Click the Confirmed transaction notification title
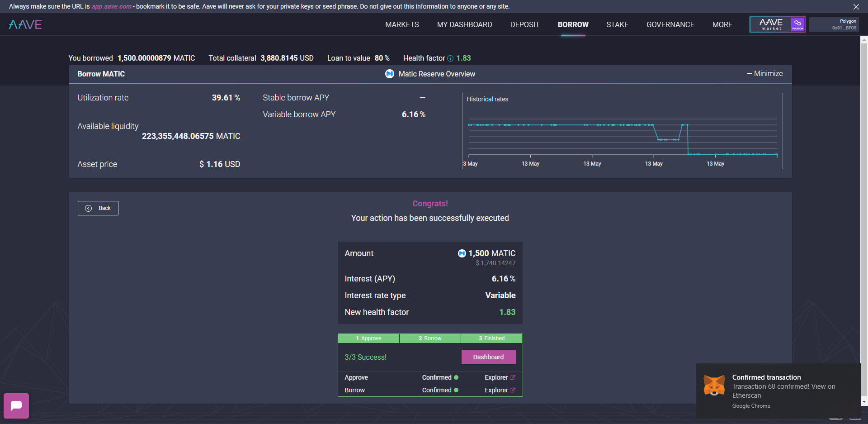Viewport: 868px width, 424px height. coord(766,377)
